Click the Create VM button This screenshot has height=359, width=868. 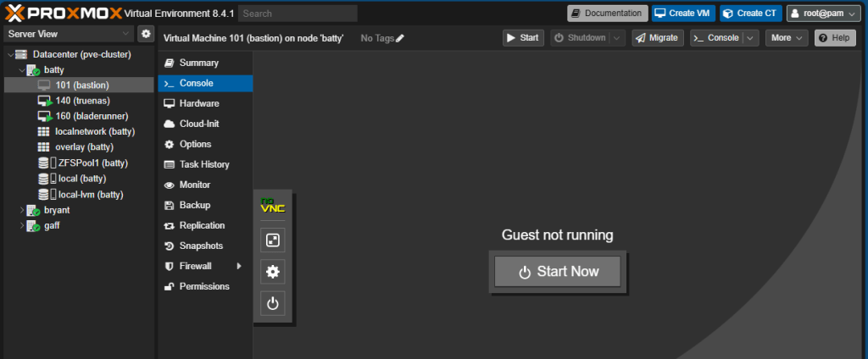[683, 14]
